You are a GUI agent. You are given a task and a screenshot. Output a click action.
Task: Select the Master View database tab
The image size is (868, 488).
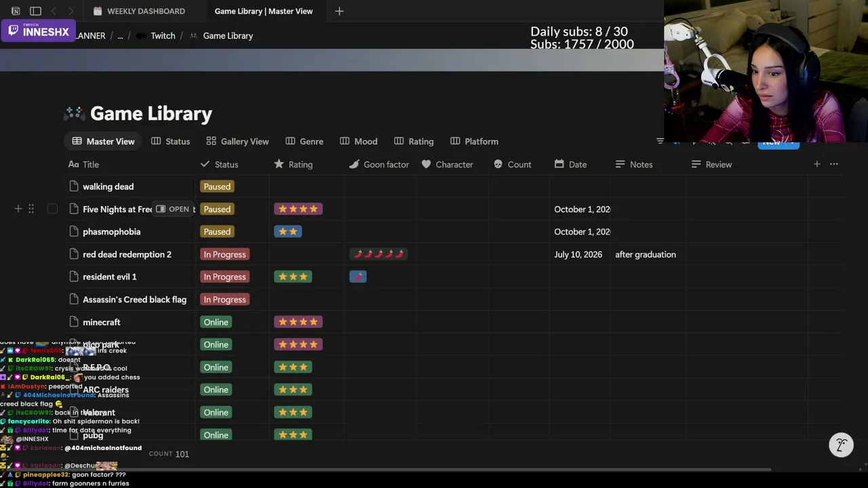[x=103, y=142]
